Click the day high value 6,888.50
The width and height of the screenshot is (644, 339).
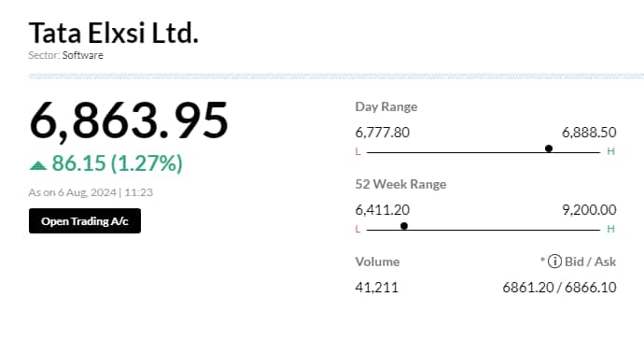coord(589,133)
